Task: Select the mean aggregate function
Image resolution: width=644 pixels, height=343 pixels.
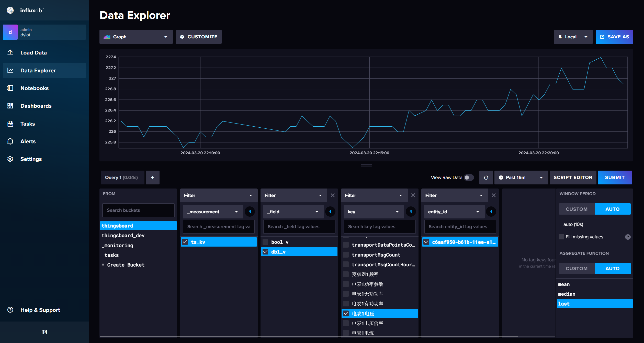Action: point(594,284)
